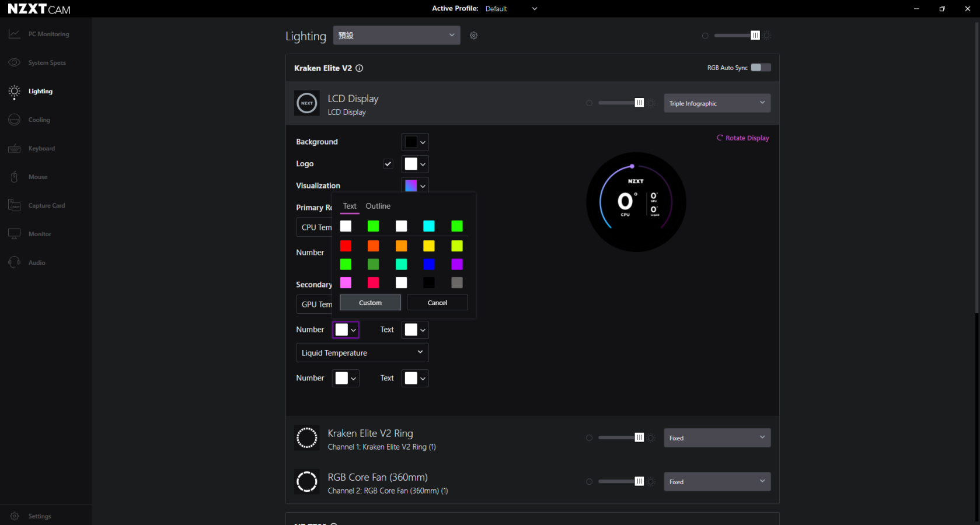This screenshot has height=525, width=980.
Task: Open the Keyboard settings page
Action: click(x=41, y=149)
